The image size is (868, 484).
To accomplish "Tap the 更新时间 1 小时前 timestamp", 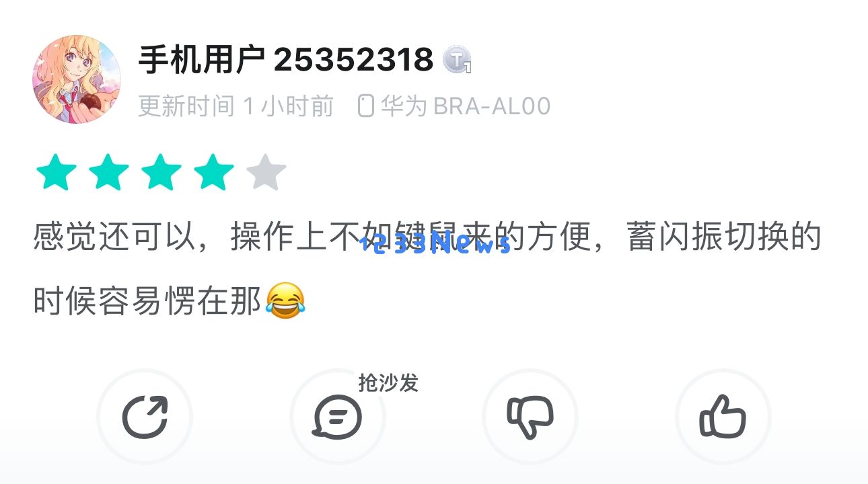I will 236,106.
